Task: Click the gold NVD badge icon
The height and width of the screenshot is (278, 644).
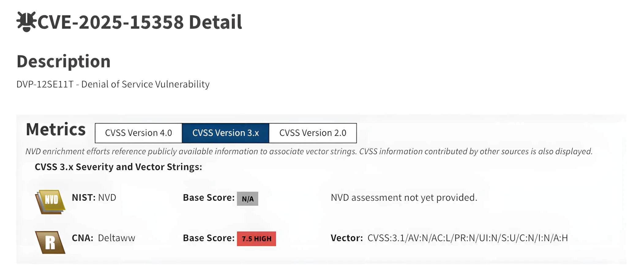Action: pos(51,201)
